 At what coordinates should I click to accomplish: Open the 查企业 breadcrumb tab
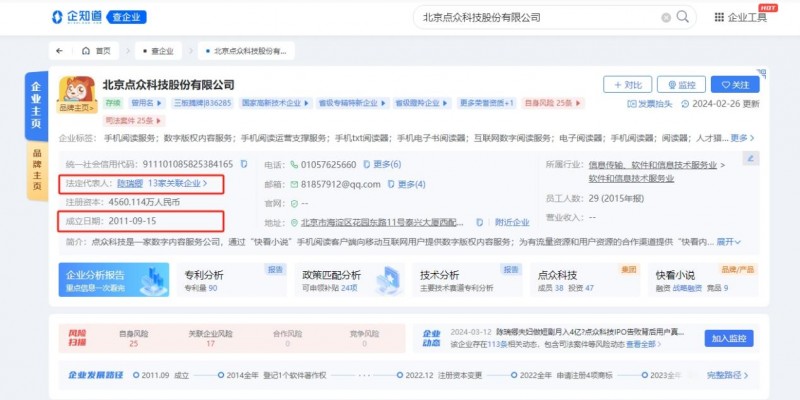click(x=158, y=51)
